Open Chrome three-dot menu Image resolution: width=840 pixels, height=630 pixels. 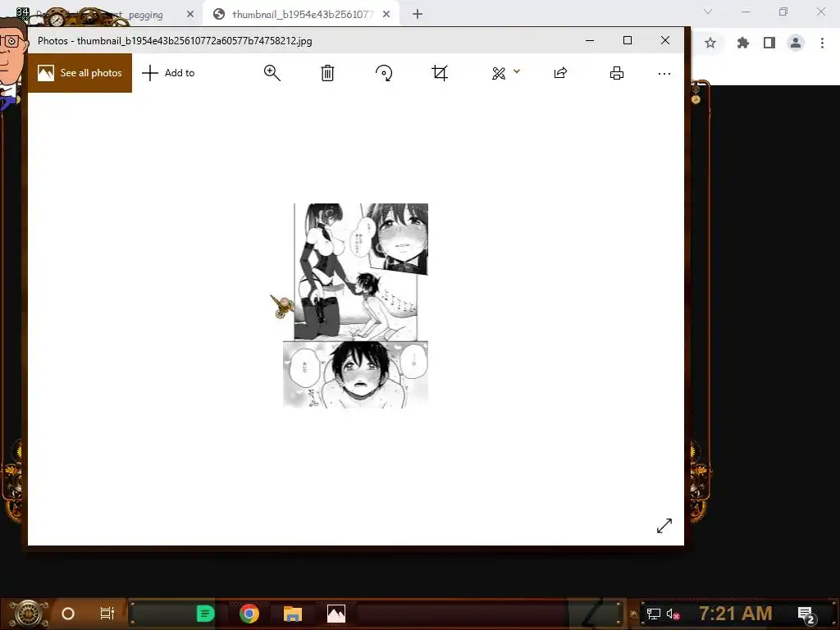coord(822,43)
